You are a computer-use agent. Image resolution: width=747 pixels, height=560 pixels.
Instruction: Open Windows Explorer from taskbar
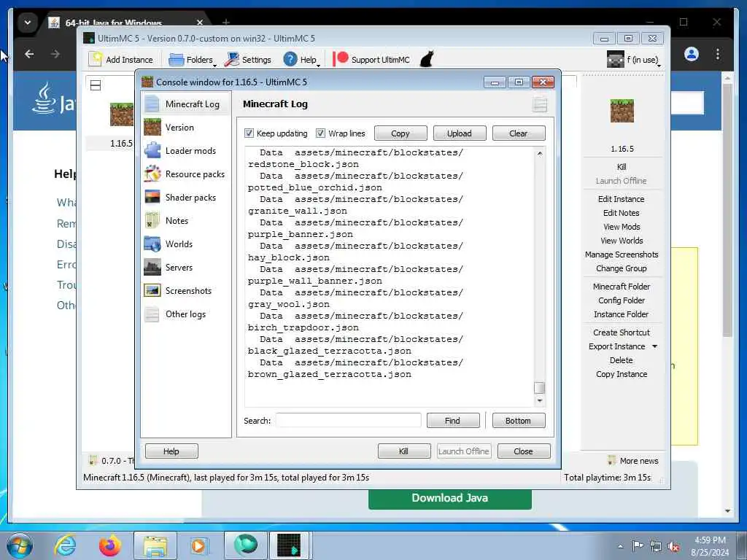click(155, 545)
